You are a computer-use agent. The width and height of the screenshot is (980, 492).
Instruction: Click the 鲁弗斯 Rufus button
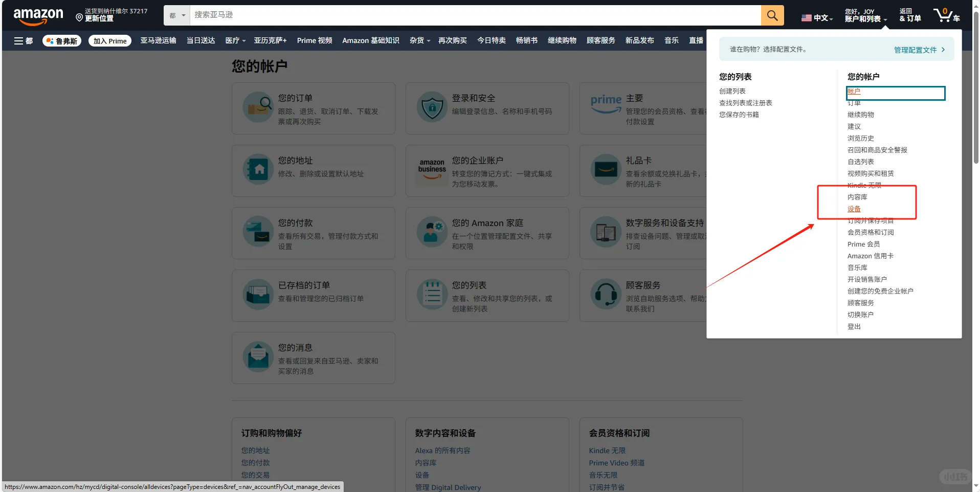coord(62,41)
